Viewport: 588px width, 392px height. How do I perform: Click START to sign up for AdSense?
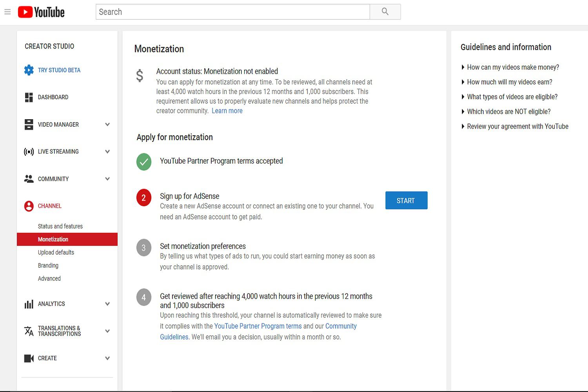[x=406, y=200]
